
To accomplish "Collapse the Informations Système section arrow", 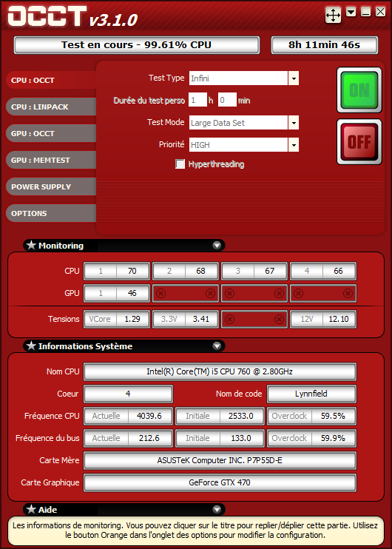I will pyautogui.click(x=217, y=346).
